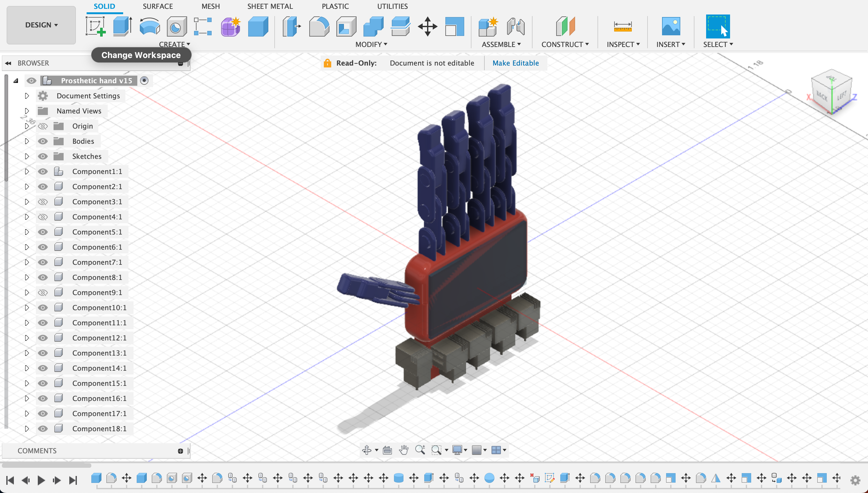
Task: Switch to the SHEET METAL tab
Action: (x=270, y=6)
